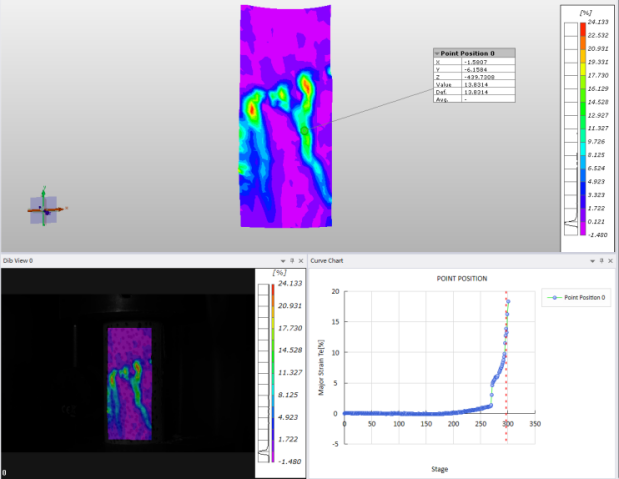This screenshot has width=619, height=479.
Task: Click the histogram icon at main legend bottom
Action: coord(572,222)
